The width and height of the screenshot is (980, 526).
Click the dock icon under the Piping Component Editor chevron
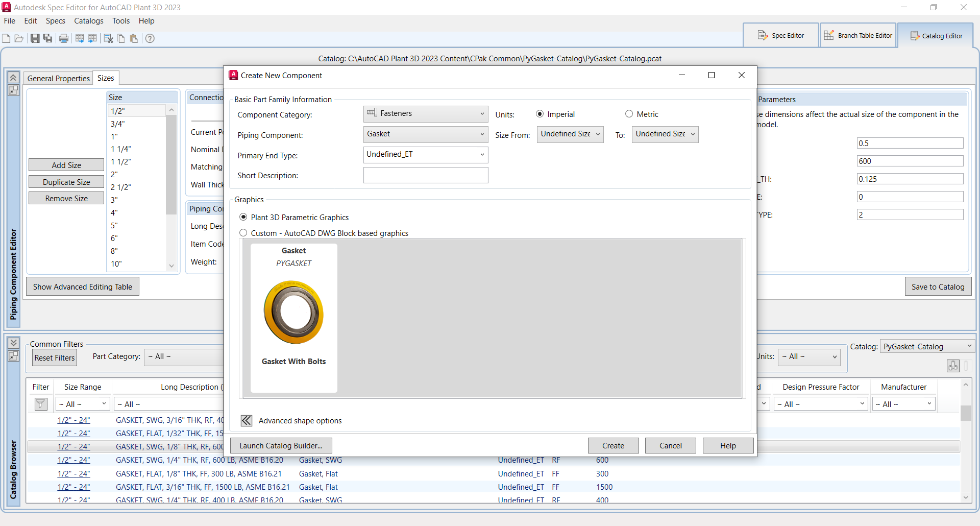(14, 90)
